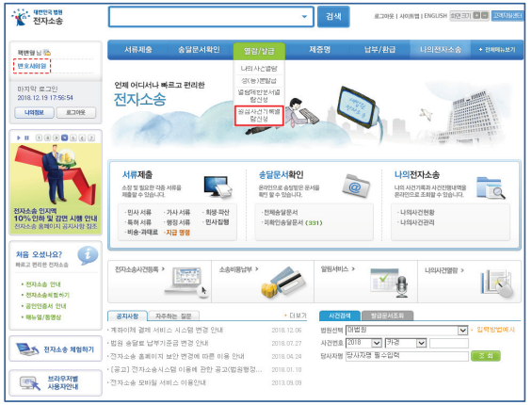The width and height of the screenshot is (532, 405).
Task: Open the top search box dropdown arrow
Action: [304, 16]
